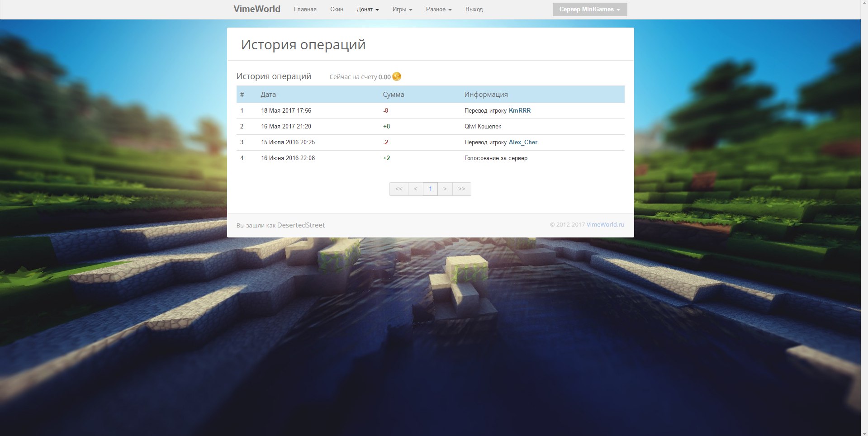868x436 pixels.
Task: Jump to last page with >> button
Action: pos(461,189)
